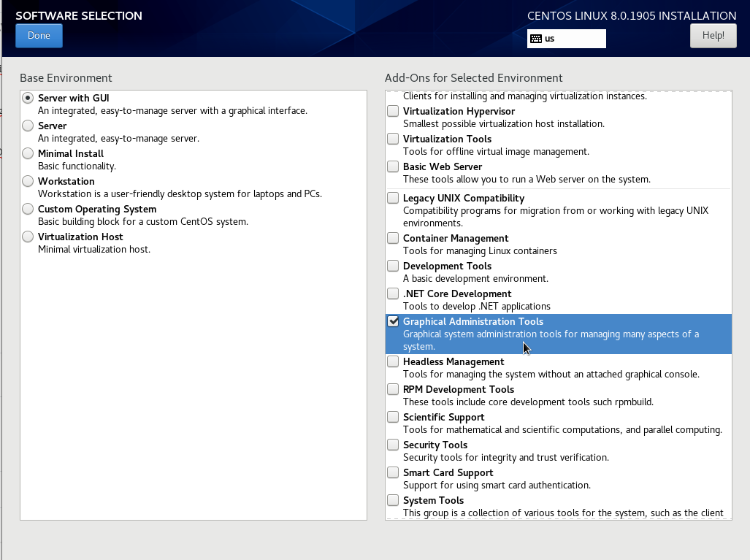This screenshot has width=750, height=560.
Task: Enable Smart Card Support
Action: pyautogui.click(x=392, y=472)
